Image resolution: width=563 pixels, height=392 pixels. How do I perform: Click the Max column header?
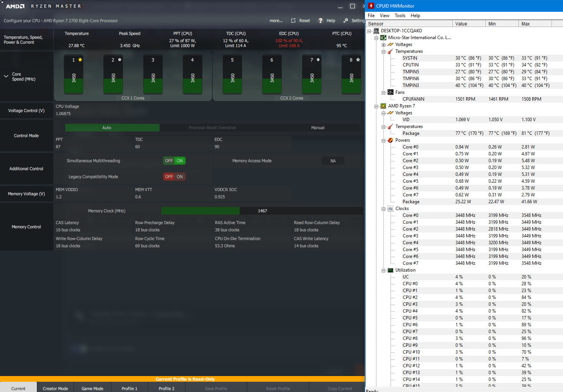point(535,24)
